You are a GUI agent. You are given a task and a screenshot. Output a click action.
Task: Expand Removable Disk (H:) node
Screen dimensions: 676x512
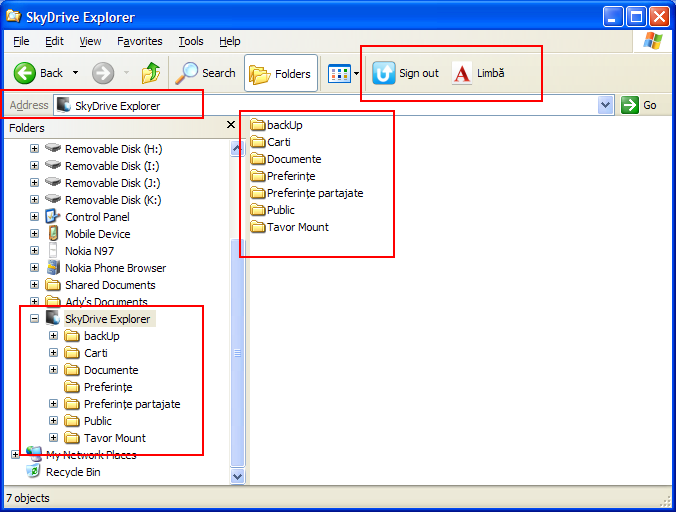click(34, 149)
